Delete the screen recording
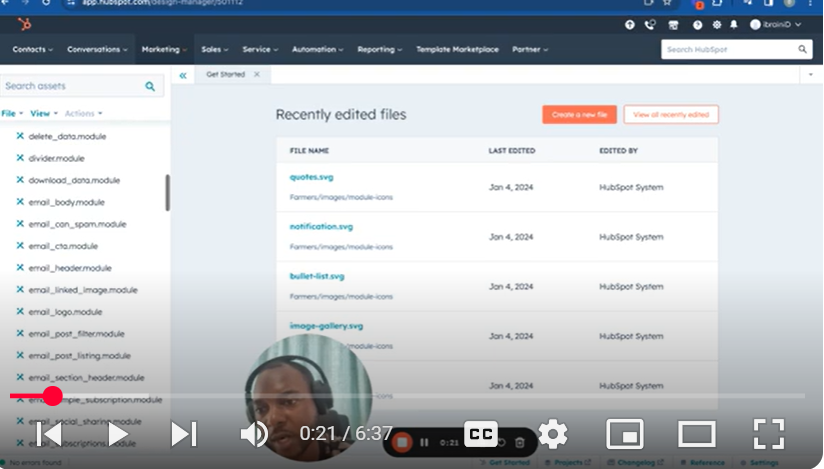 click(x=520, y=443)
